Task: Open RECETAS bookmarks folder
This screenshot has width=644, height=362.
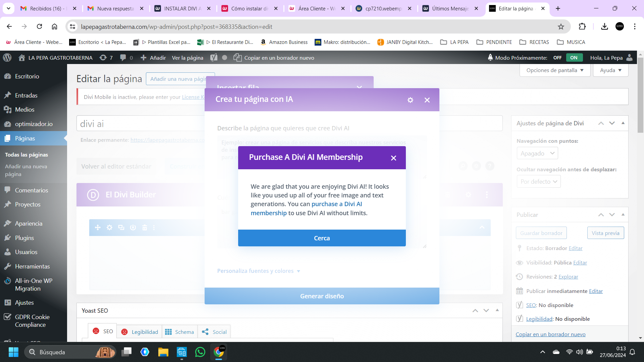Action: [534, 42]
